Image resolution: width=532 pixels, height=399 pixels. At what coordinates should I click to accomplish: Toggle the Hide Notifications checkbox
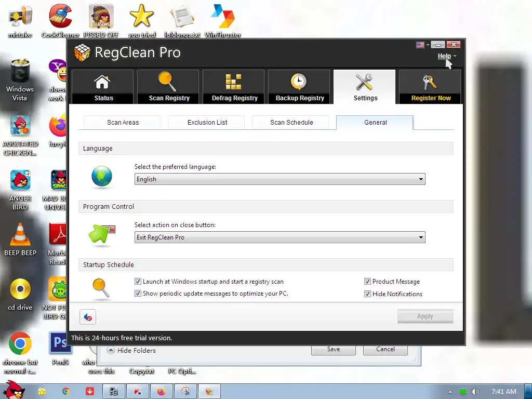pos(367,294)
